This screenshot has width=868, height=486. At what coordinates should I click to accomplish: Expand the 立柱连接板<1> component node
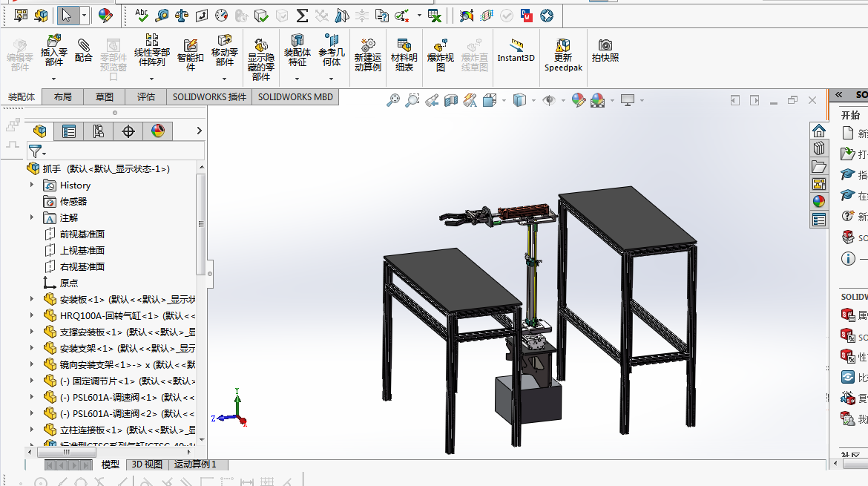coord(32,430)
